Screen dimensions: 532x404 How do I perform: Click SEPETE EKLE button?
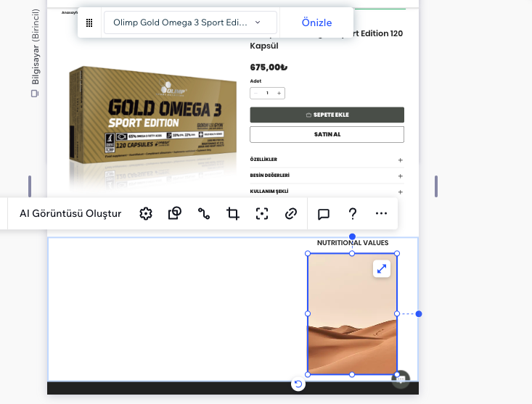[327, 115]
